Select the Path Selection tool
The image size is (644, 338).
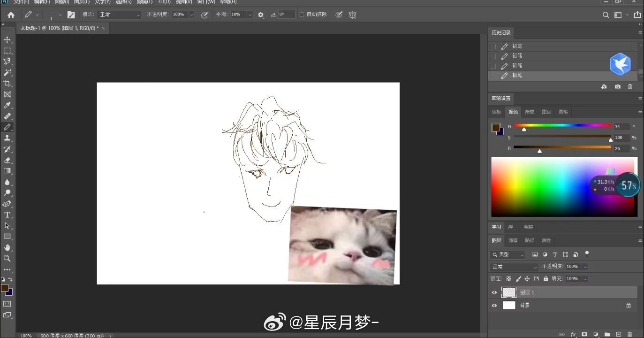point(7,226)
